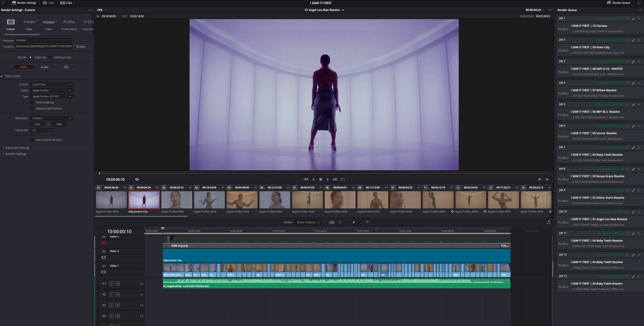The image size is (644, 326).
Task: Zoom out the timeline with minus icon
Action: 340,222
